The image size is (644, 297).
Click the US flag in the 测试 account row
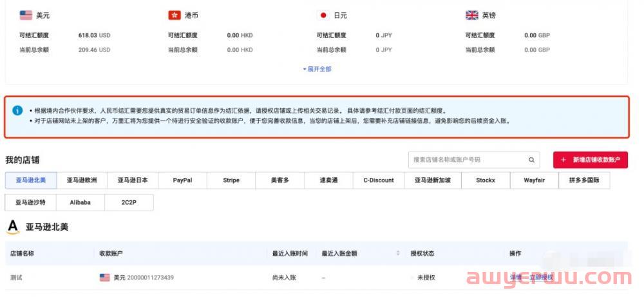(105, 278)
